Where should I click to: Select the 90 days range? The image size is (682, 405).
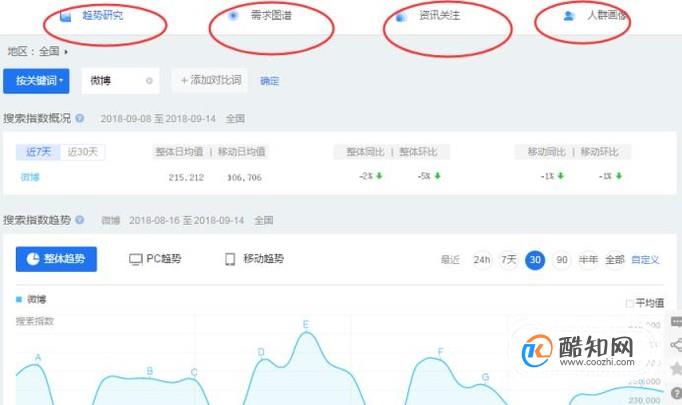click(562, 260)
